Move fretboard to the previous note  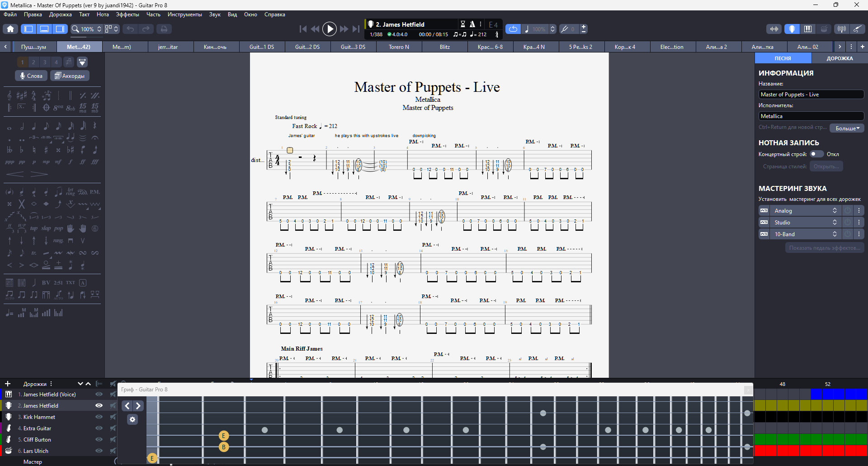click(127, 406)
